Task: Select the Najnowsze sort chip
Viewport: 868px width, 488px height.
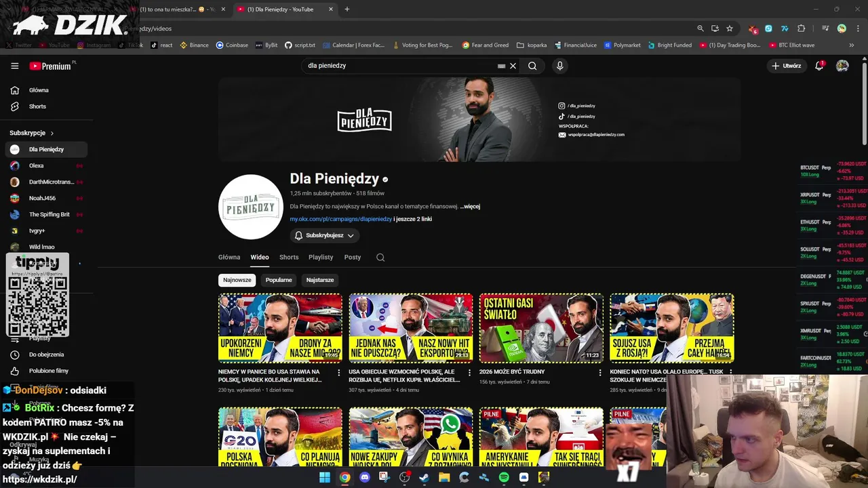Action: [x=237, y=280]
